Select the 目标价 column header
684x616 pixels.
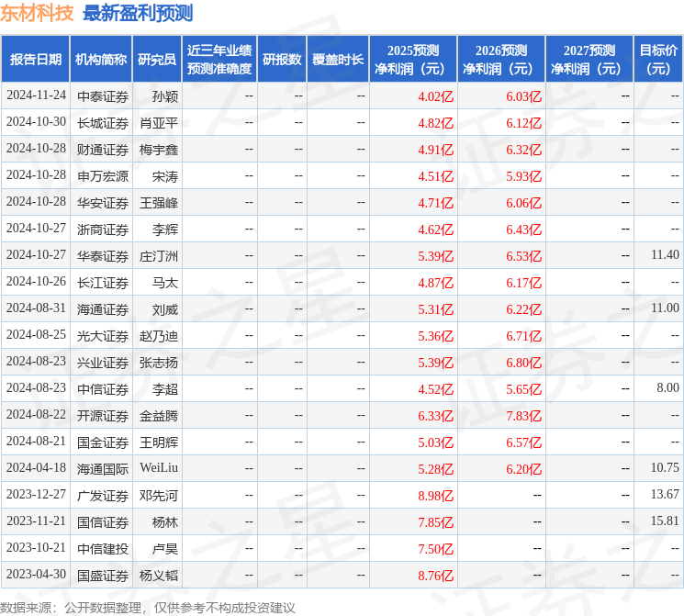coord(658,60)
